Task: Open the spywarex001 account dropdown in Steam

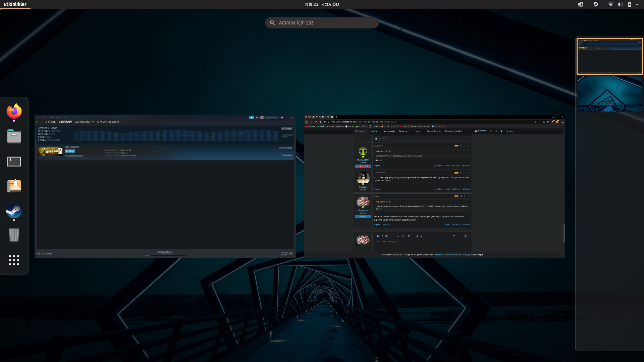Action: pos(270,118)
